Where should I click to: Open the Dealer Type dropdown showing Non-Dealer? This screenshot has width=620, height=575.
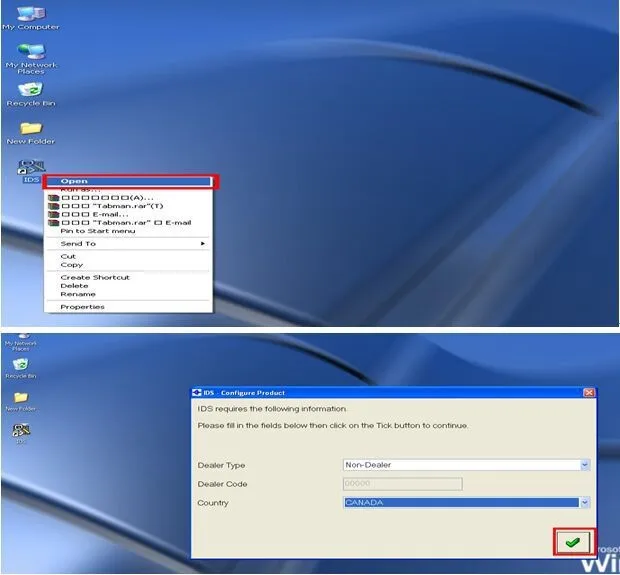click(467, 465)
